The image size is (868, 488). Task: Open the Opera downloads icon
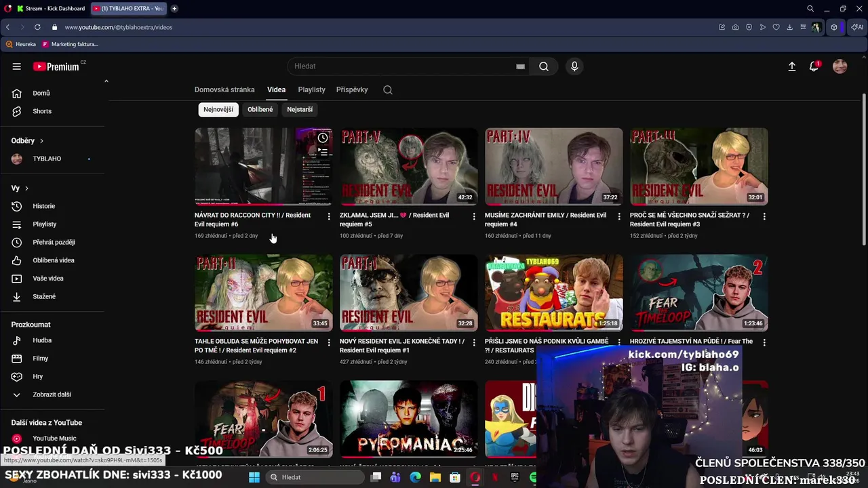point(790,27)
